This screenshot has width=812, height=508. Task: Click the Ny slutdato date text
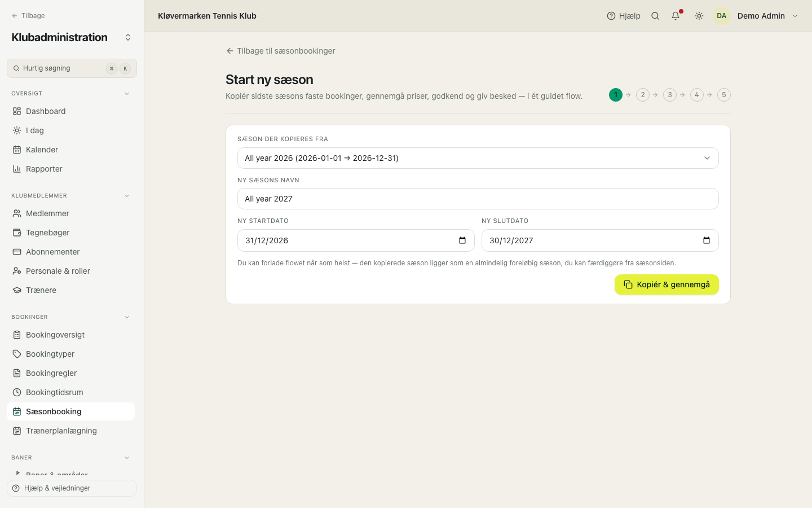511,240
